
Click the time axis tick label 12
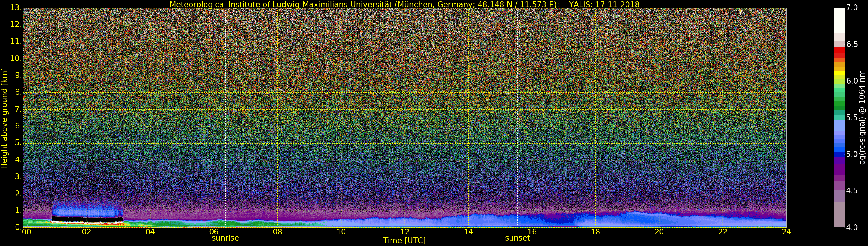pos(405,232)
